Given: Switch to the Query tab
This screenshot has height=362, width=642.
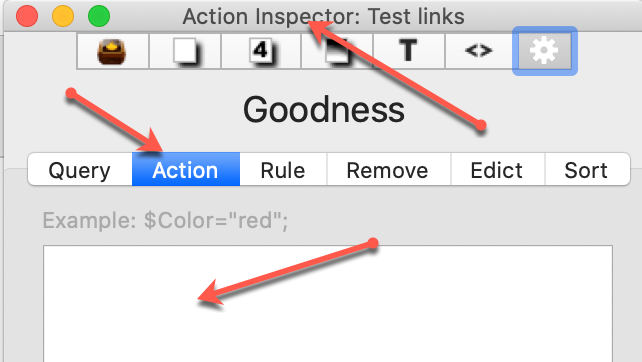Looking at the screenshot, I should (80, 170).
